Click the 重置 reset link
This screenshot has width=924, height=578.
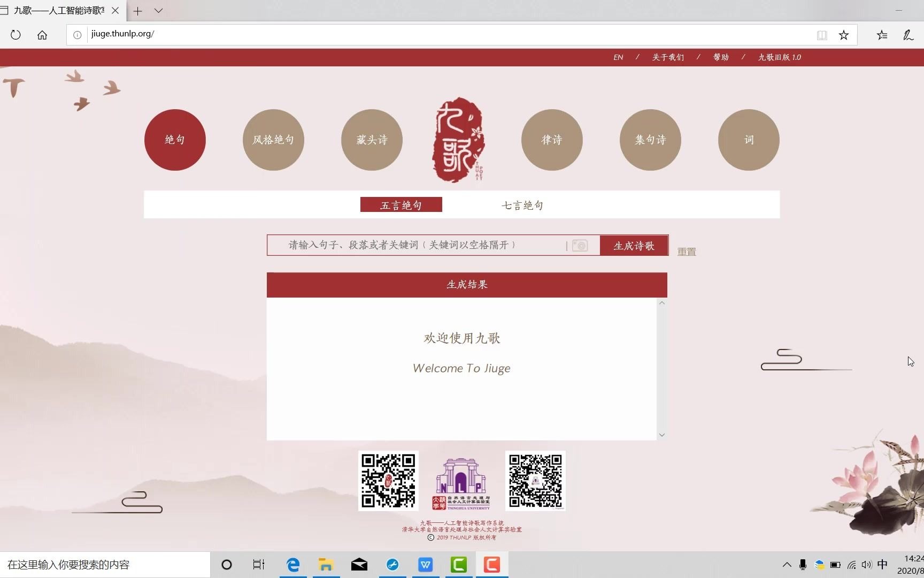pos(687,252)
